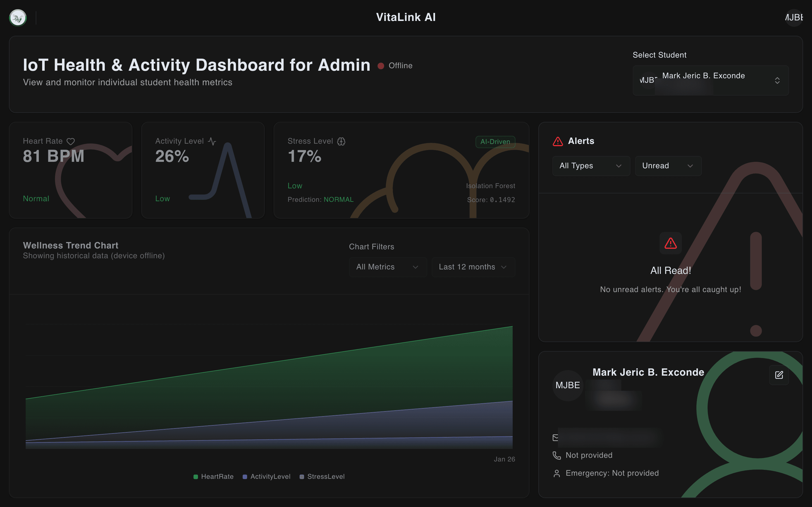Image resolution: width=812 pixels, height=507 pixels.
Task: Toggle the HeartRate legend entry
Action: tap(213, 477)
